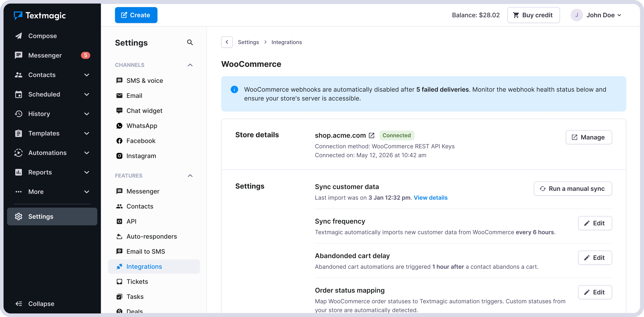Click the Settings gear icon in sidebar

click(19, 216)
